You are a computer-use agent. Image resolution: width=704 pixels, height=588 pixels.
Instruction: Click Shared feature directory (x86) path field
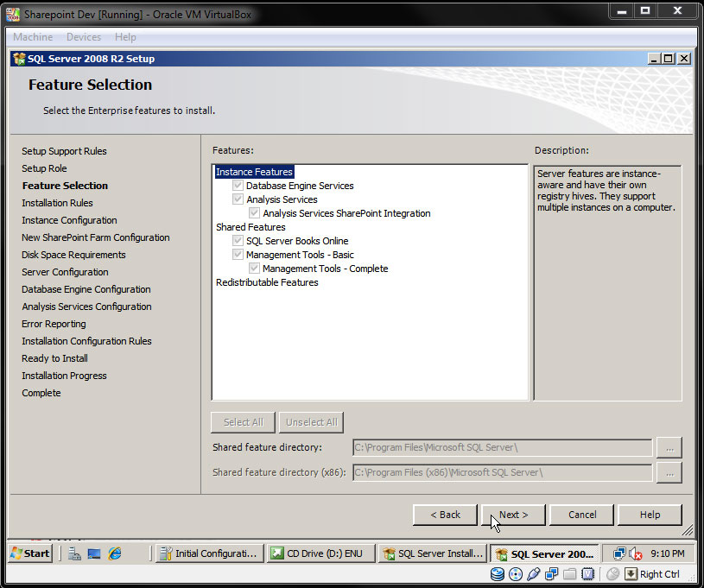503,472
